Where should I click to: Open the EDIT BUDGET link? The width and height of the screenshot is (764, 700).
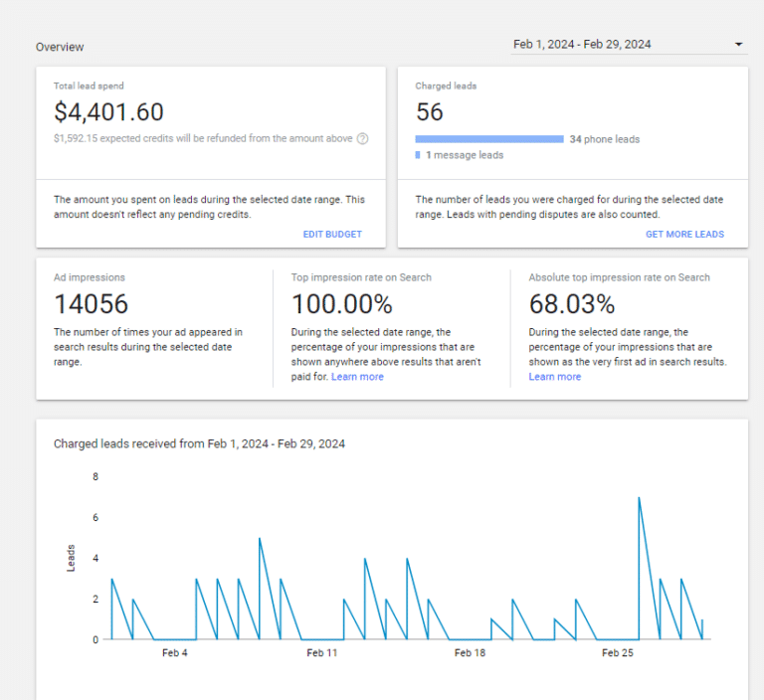(332, 235)
